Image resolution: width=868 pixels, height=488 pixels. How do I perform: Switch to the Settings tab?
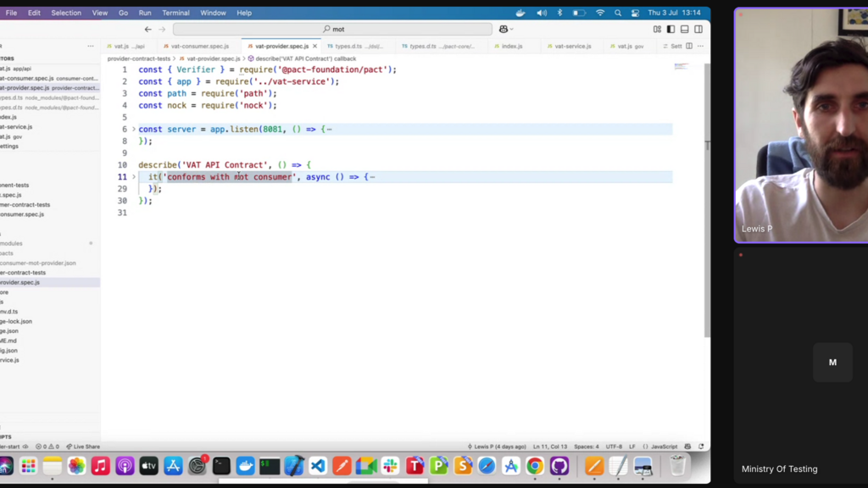(672, 46)
